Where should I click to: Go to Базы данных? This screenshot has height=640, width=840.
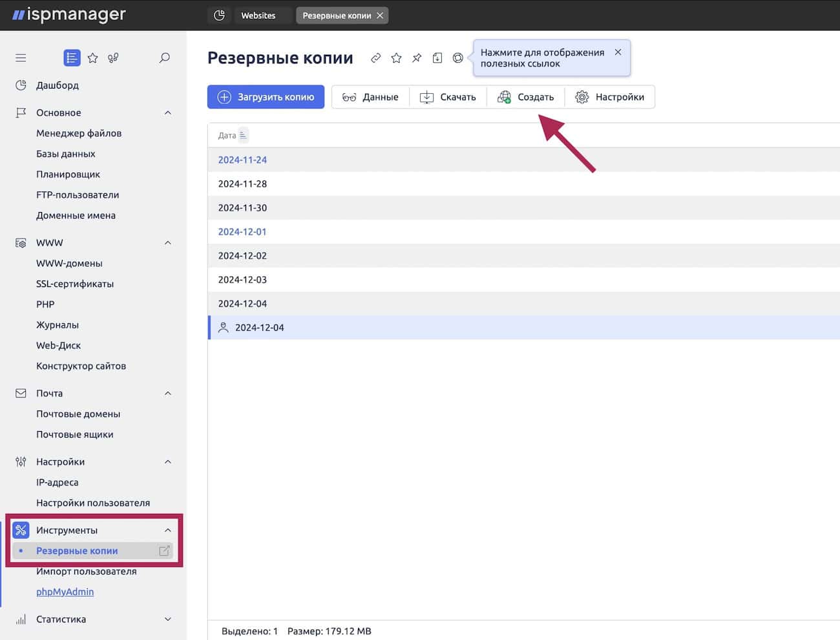pyautogui.click(x=66, y=154)
